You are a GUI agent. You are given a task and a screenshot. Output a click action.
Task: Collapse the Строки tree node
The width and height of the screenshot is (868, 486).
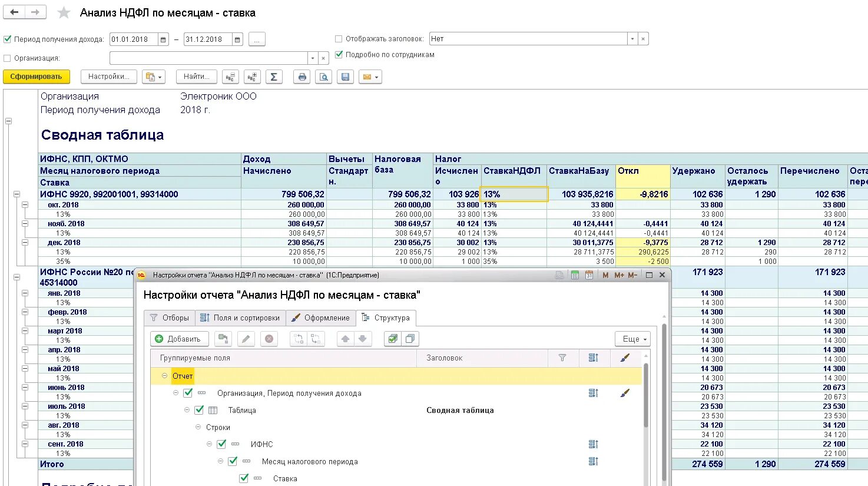pyautogui.click(x=198, y=427)
